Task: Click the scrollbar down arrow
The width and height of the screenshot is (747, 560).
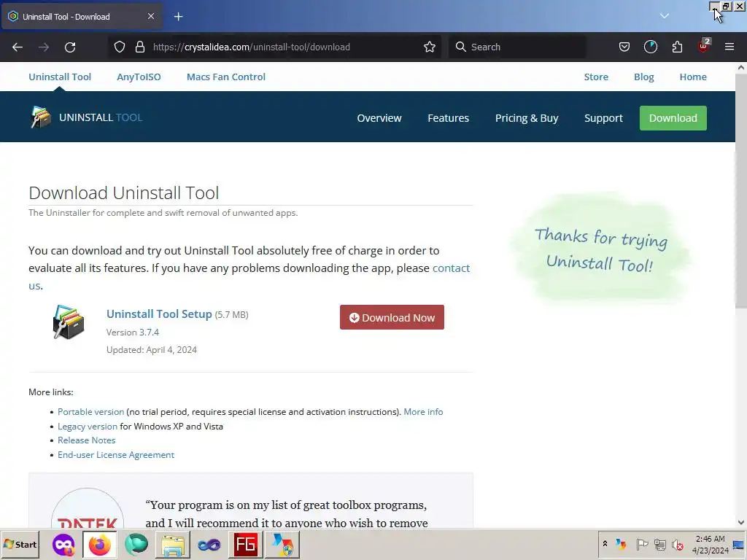Action: point(741,522)
